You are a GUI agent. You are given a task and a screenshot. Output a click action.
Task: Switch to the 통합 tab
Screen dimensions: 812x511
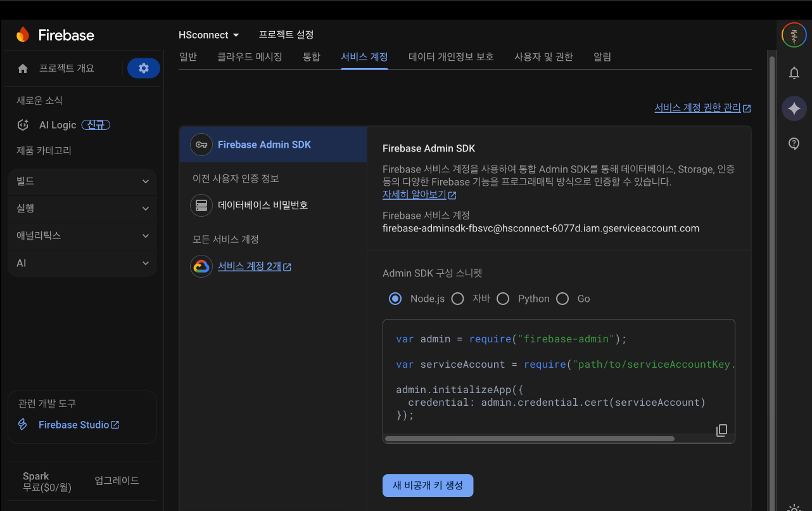(312, 57)
